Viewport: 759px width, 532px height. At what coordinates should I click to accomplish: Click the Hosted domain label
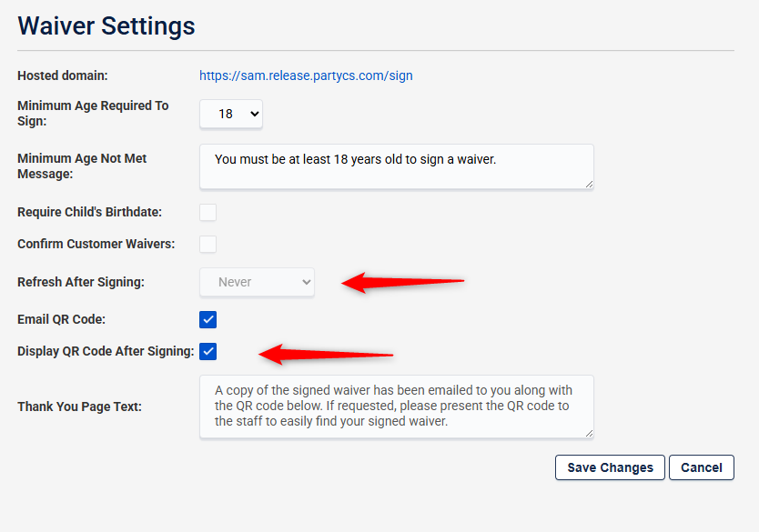[x=62, y=75]
